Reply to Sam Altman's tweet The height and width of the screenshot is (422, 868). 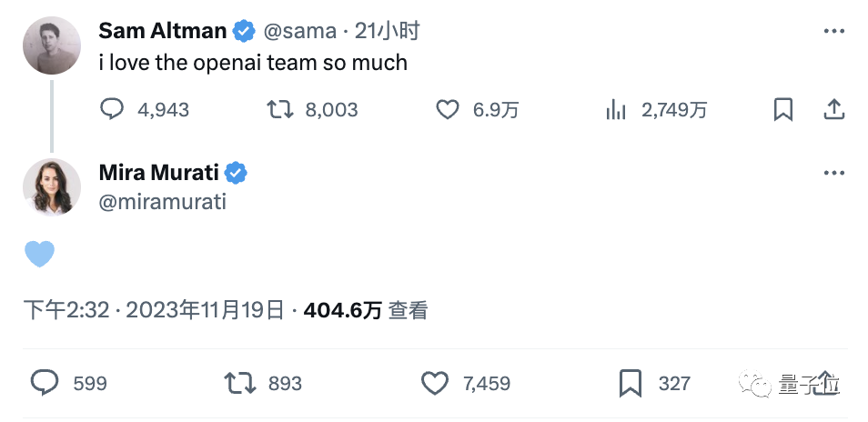(112, 110)
